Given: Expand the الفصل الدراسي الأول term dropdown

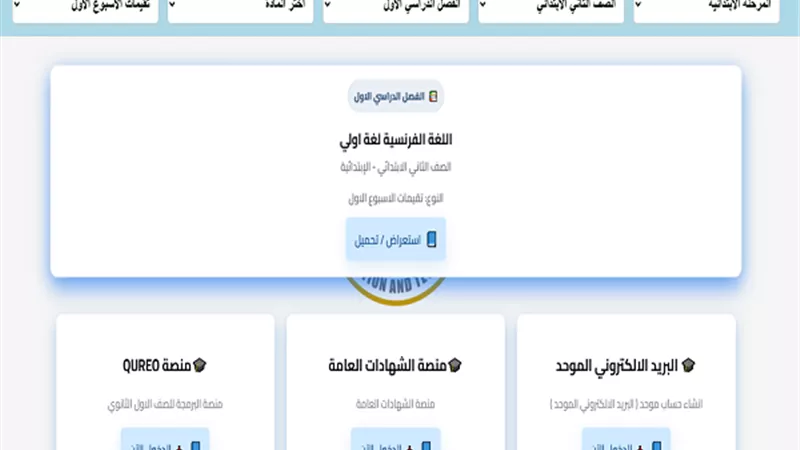Looking at the screenshot, I should coord(396,10).
